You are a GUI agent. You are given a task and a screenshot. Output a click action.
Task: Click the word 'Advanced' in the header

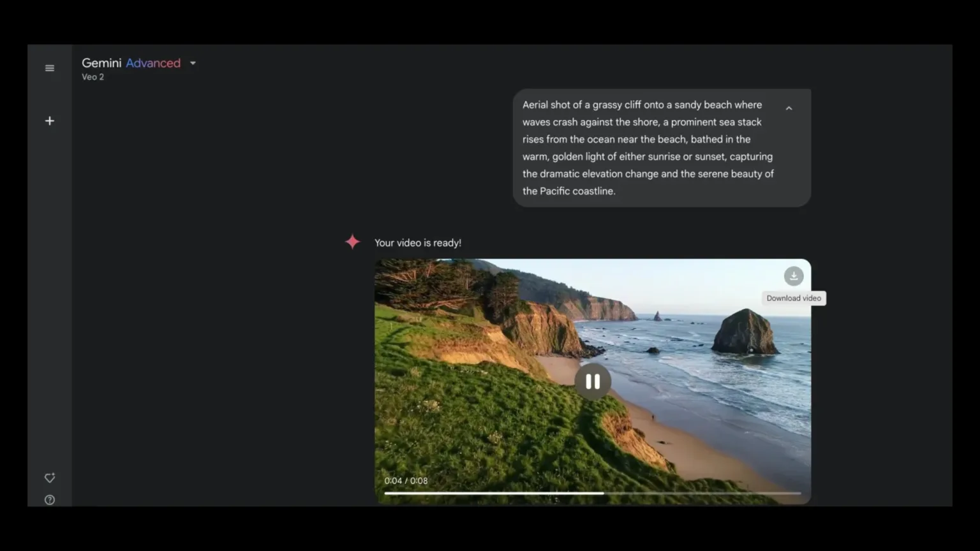click(153, 63)
